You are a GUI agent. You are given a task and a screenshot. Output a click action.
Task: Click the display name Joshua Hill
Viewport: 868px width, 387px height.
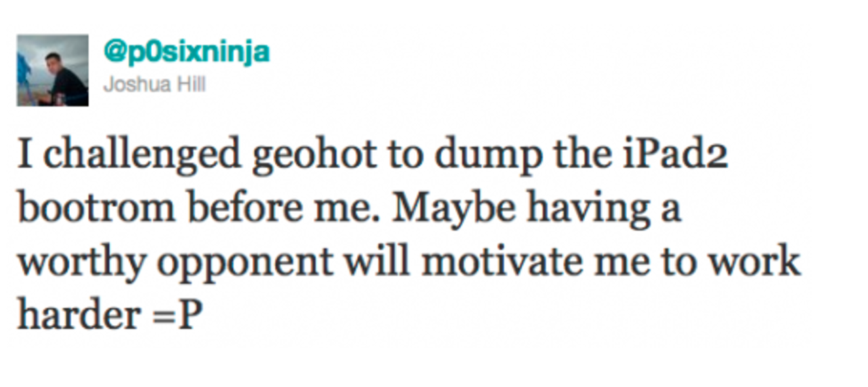(154, 85)
